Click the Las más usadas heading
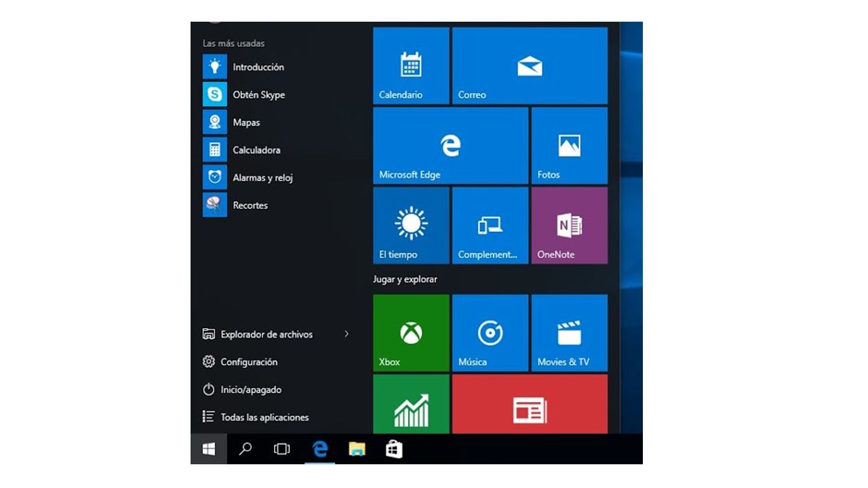The image size is (868, 488). pos(234,43)
